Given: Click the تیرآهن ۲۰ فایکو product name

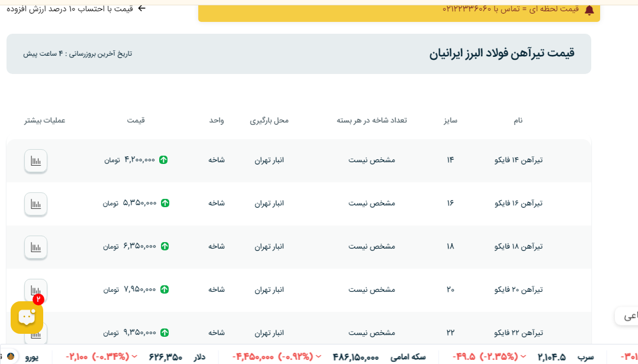Looking at the screenshot, I should click(518, 289).
